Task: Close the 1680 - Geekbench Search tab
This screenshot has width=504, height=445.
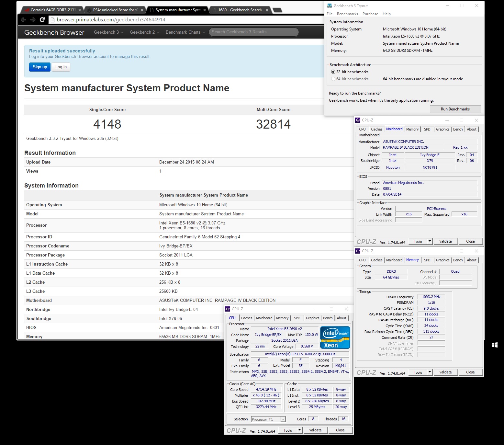Action: point(267,10)
